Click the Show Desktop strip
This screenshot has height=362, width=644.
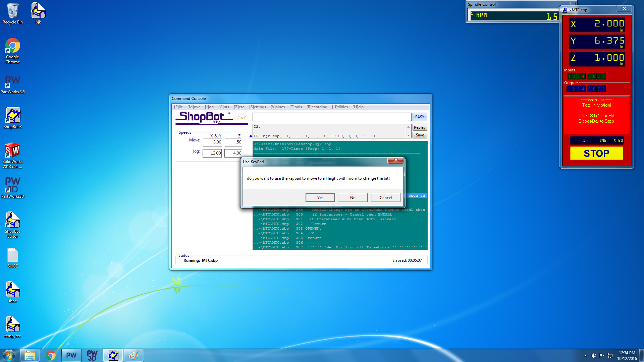click(641, 355)
